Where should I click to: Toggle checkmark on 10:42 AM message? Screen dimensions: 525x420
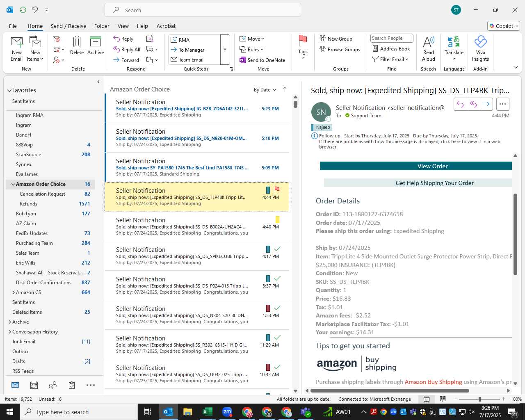click(x=277, y=367)
